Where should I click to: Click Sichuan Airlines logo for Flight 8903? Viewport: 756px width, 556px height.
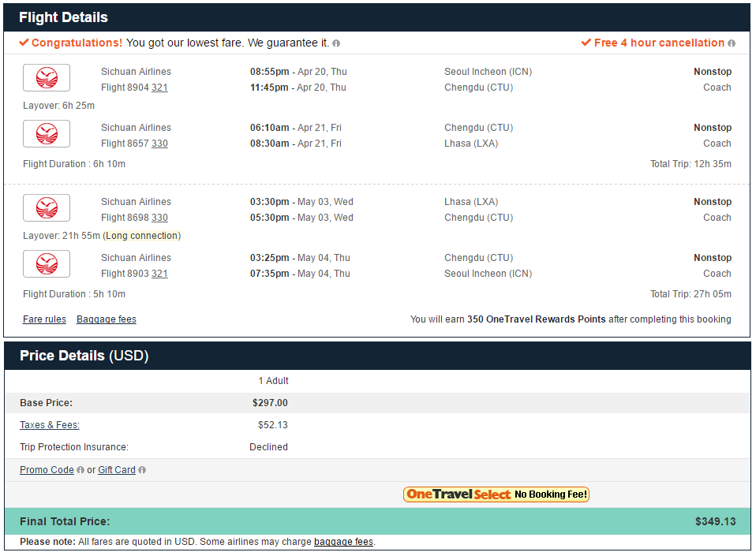(x=47, y=263)
